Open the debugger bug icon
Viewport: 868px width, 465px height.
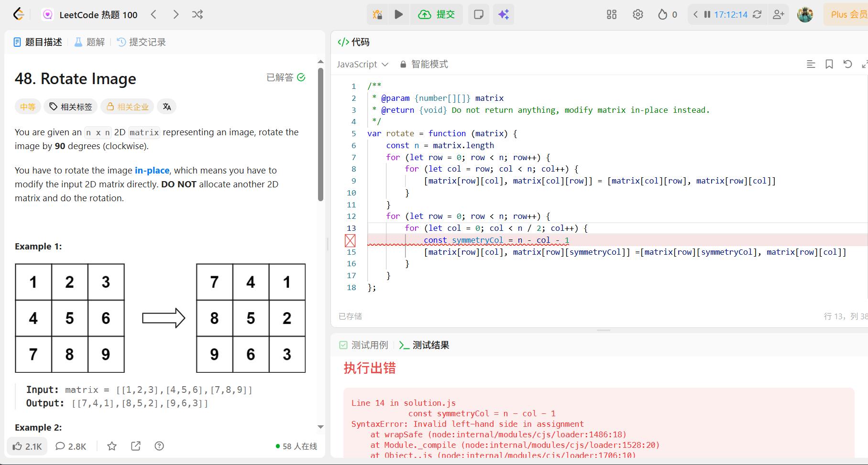(377, 14)
